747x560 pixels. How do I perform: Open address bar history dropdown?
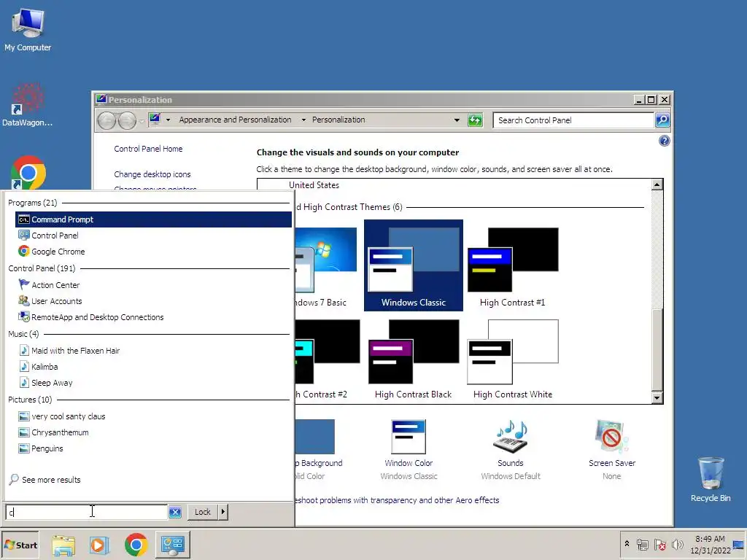(457, 120)
